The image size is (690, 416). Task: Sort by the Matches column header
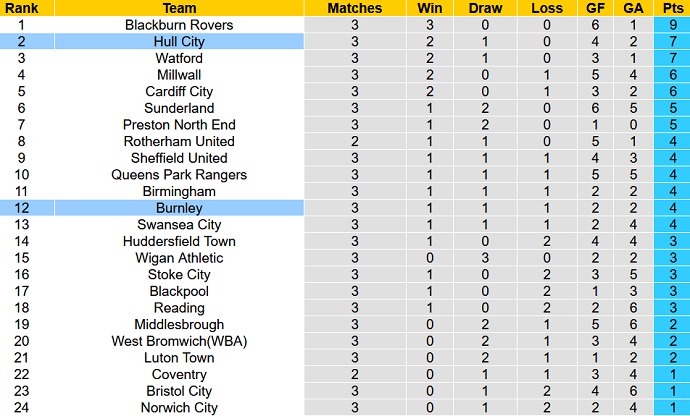[354, 8]
